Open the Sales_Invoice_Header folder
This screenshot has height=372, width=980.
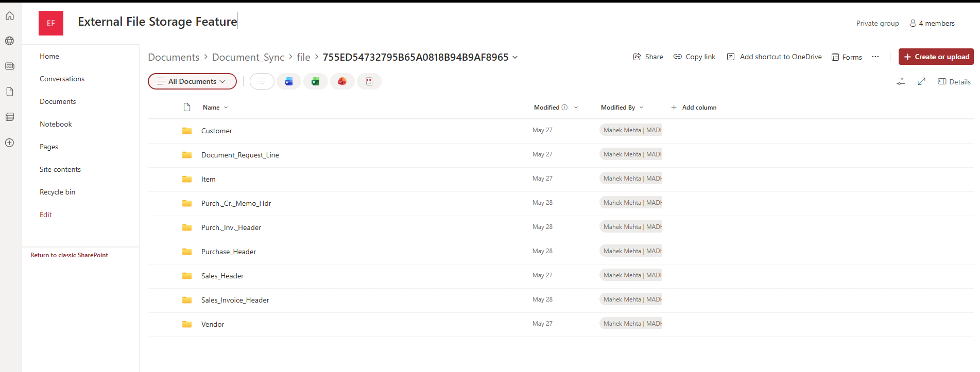coord(235,300)
